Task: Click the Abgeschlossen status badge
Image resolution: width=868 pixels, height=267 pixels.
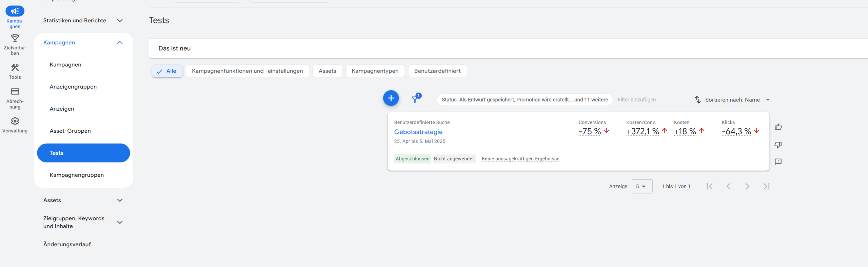Action: pos(412,158)
